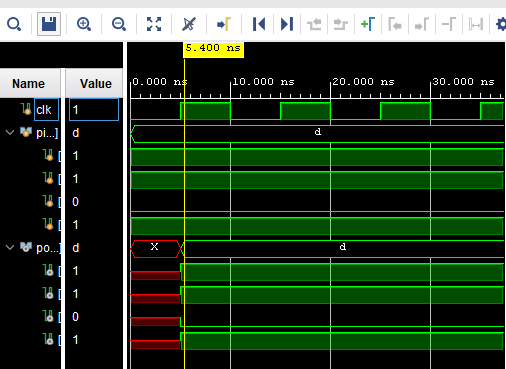Click the po bus group icon

click(26, 247)
